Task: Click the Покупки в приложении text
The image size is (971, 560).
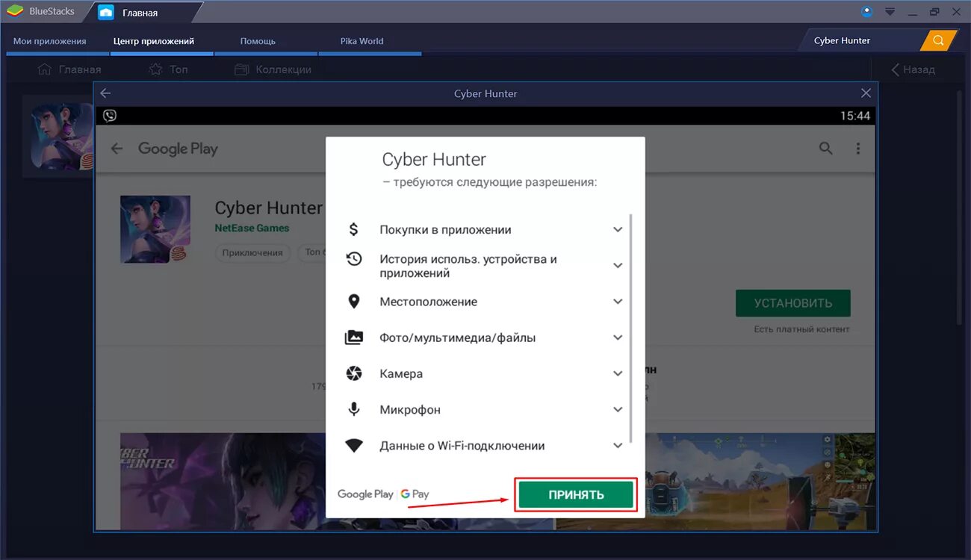Action: pos(445,229)
